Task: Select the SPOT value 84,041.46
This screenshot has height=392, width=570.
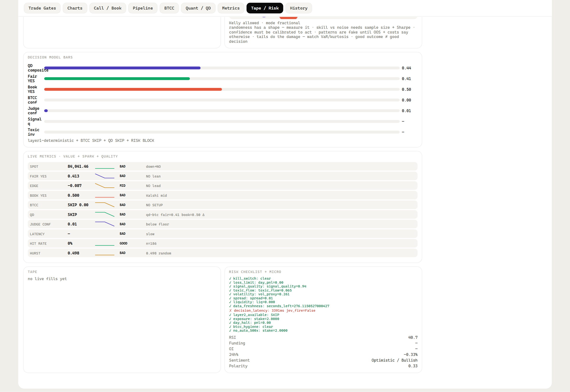Action: pos(78,167)
